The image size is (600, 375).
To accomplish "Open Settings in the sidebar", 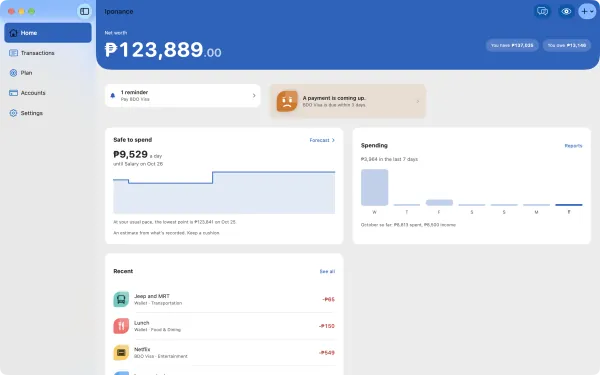I will click(x=48, y=113).
